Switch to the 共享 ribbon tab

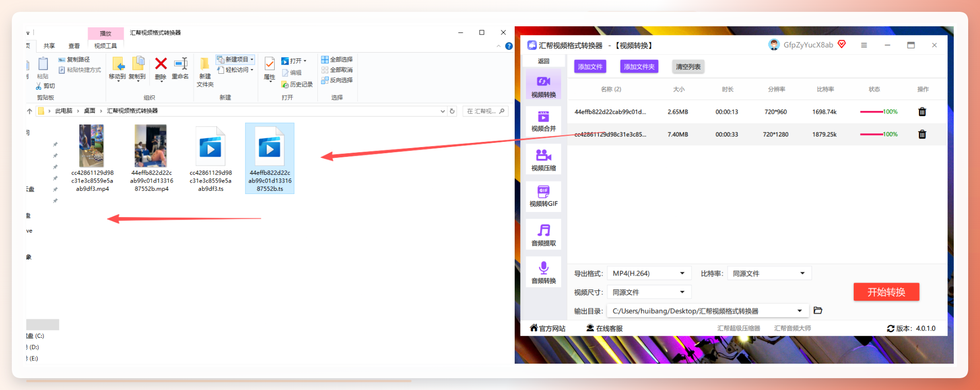tap(49, 46)
